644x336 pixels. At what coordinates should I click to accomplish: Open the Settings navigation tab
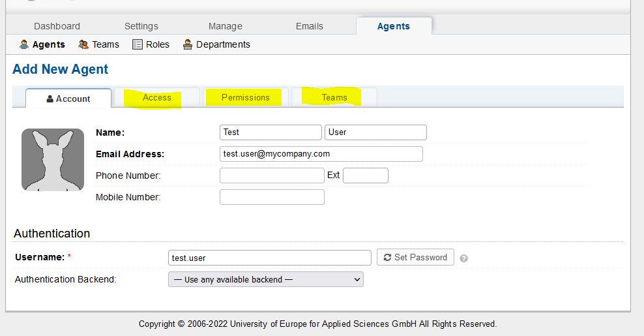(x=141, y=26)
